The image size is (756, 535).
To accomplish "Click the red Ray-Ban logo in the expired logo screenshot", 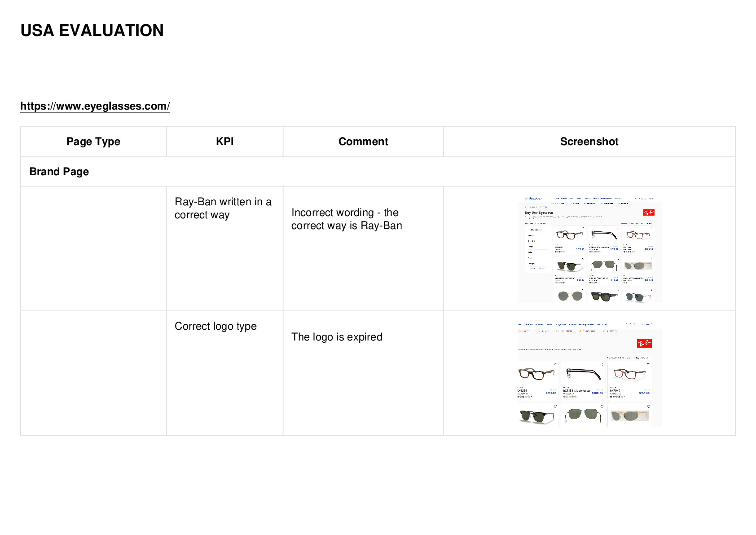I will (x=644, y=344).
